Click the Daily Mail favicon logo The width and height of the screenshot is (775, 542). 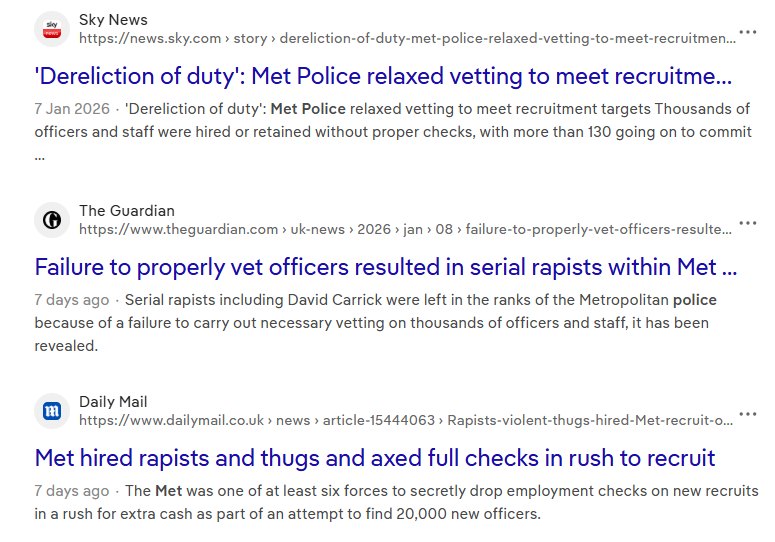(x=52, y=411)
